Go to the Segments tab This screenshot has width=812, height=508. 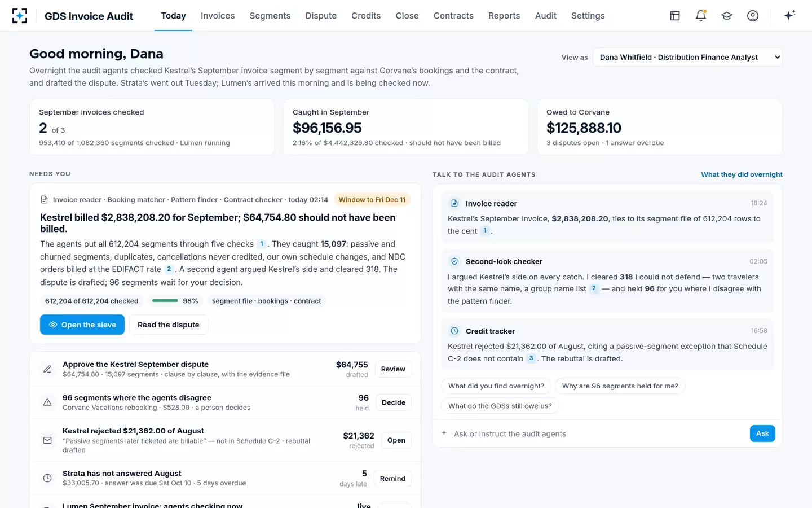click(x=270, y=16)
